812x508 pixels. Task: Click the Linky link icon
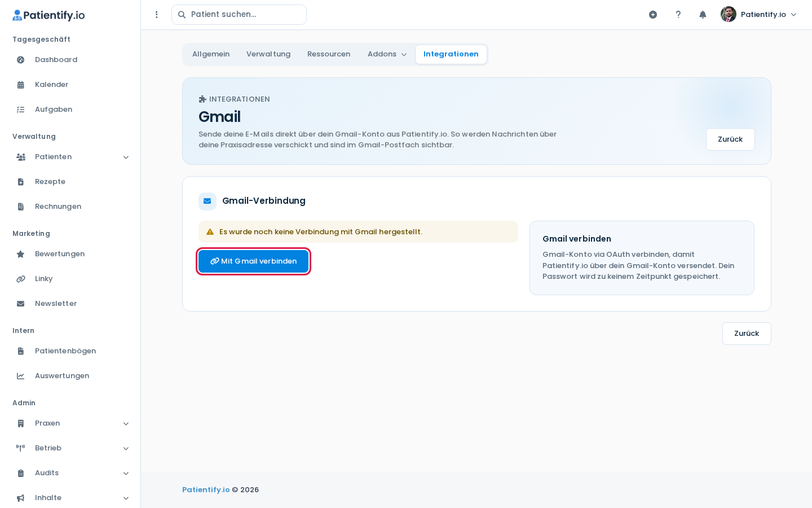(21, 279)
